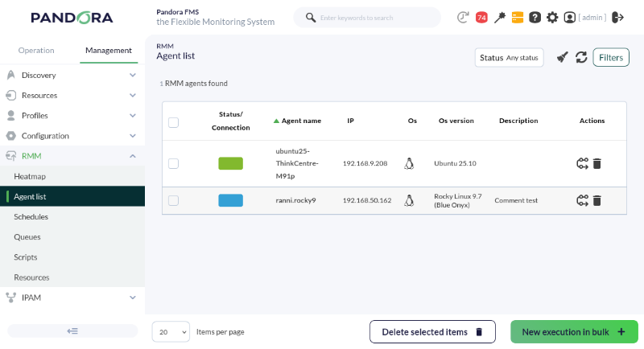Switch to the Management tab

[109, 51]
